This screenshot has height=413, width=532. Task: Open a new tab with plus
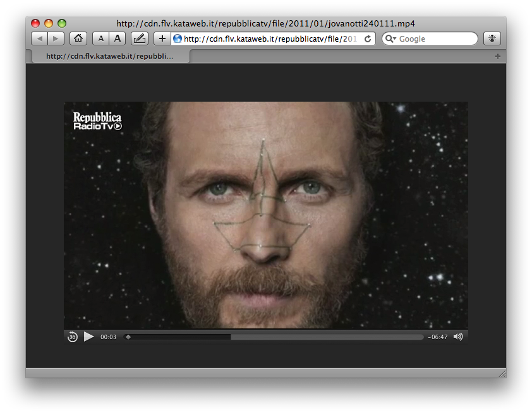(x=498, y=56)
